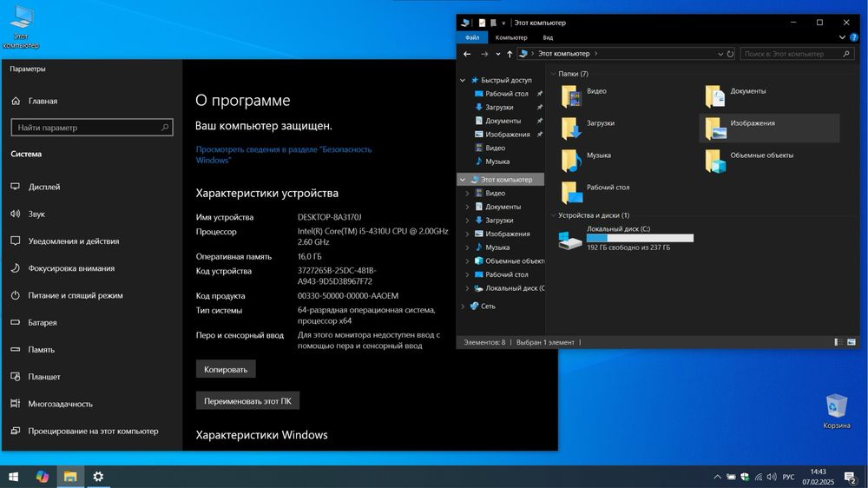Open the Этот компьютер desktop icon

[x=21, y=28]
